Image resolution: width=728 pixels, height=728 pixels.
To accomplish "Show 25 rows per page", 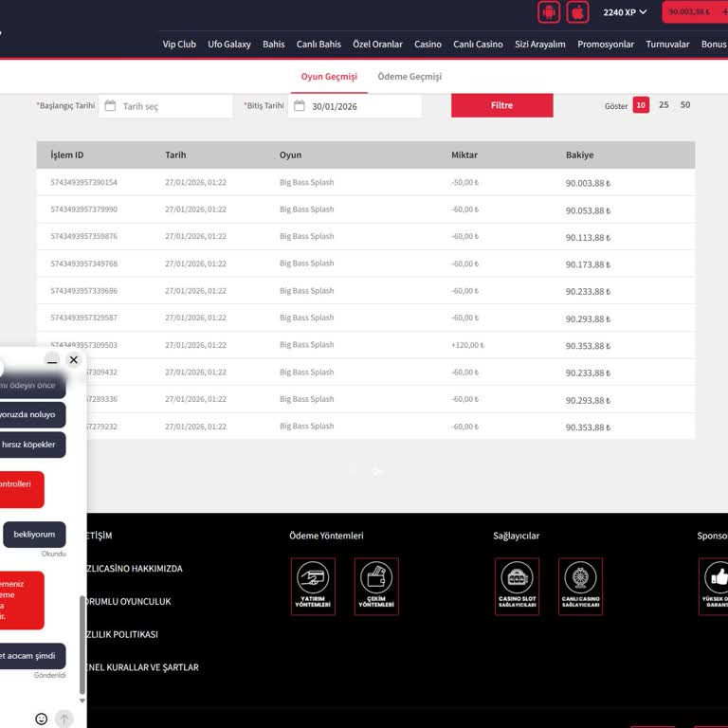I will pos(664,105).
